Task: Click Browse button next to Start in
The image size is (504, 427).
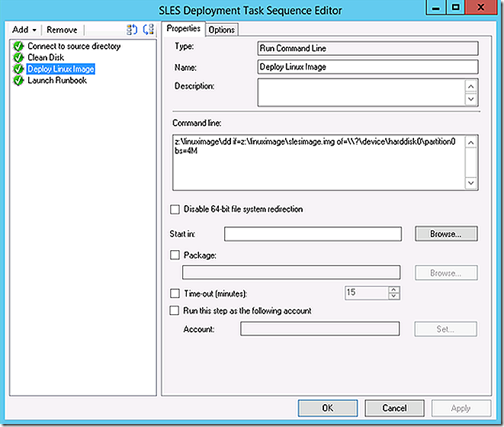Action: [446, 234]
